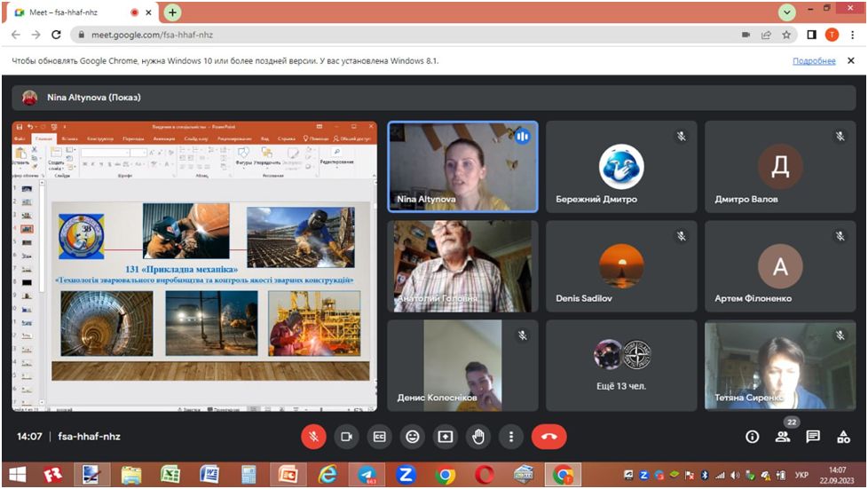Click the Подробнее link in the update bar
This screenshot has height=489, width=868.
pyautogui.click(x=814, y=61)
